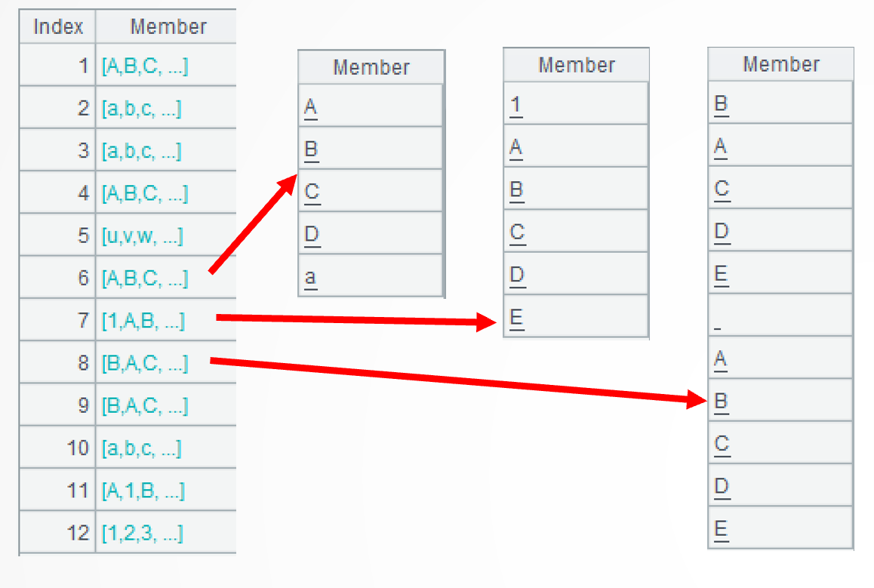Image resolution: width=874 pixels, height=588 pixels.
Task: Click the Member header beside Index
Action: (168, 27)
